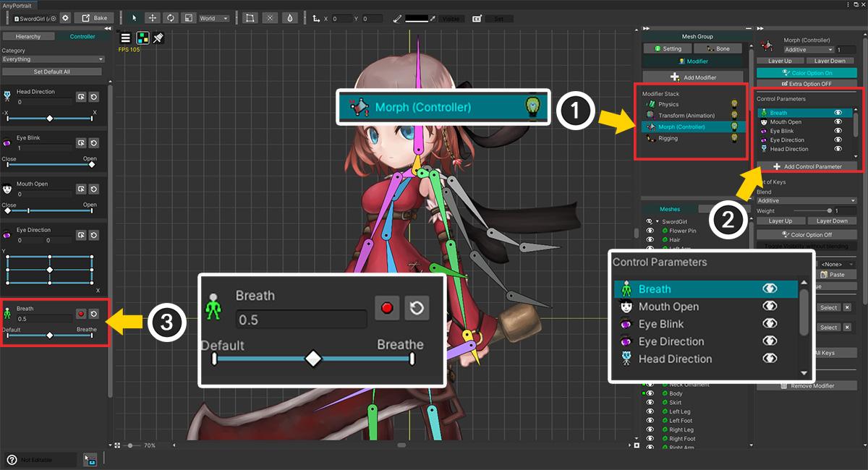The width and height of the screenshot is (868, 470).
Task: Click Add Control Parameter button
Action: [807, 166]
